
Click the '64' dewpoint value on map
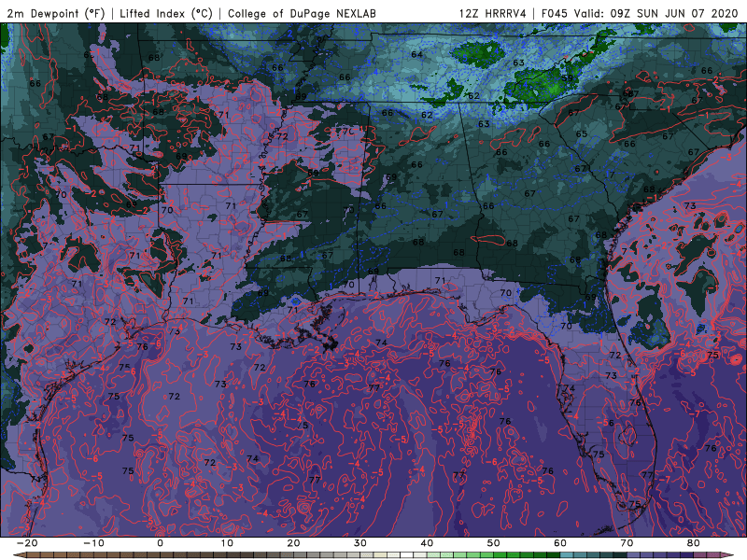tap(416, 54)
